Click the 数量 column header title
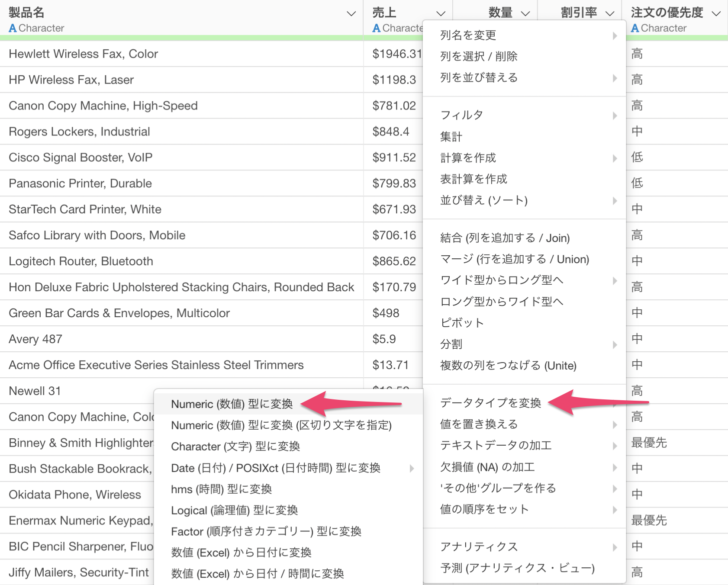 (500, 13)
